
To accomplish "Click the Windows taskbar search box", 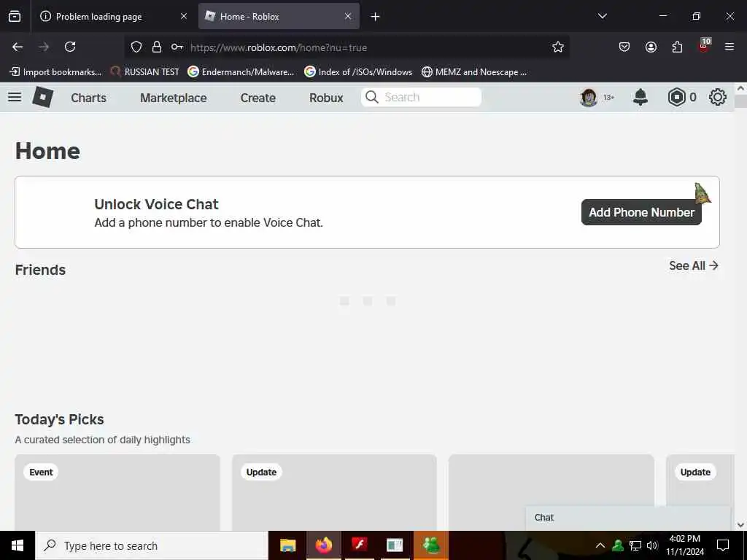I will pyautogui.click(x=152, y=545).
